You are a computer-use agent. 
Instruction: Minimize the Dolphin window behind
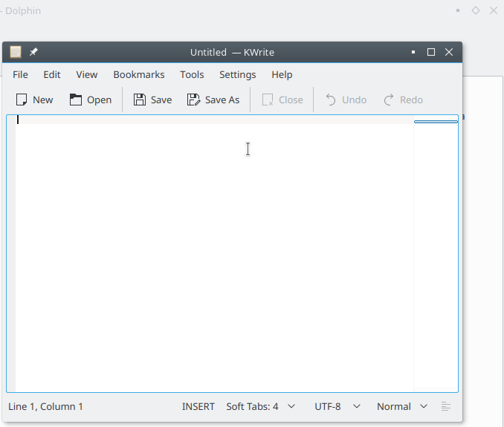[458, 10]
